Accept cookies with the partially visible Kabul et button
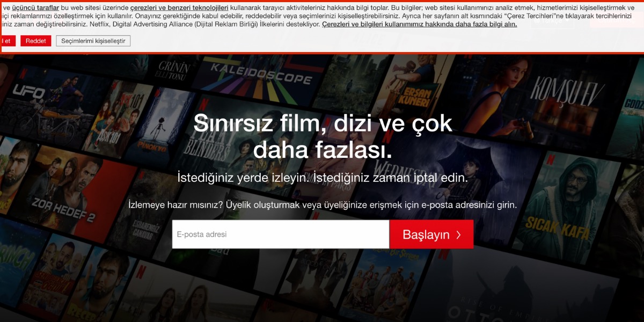Image resolution: width=644 pixels, height=322 pixels. [8, 41]
